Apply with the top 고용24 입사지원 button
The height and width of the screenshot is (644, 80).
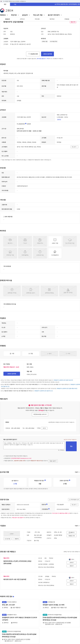47,54
